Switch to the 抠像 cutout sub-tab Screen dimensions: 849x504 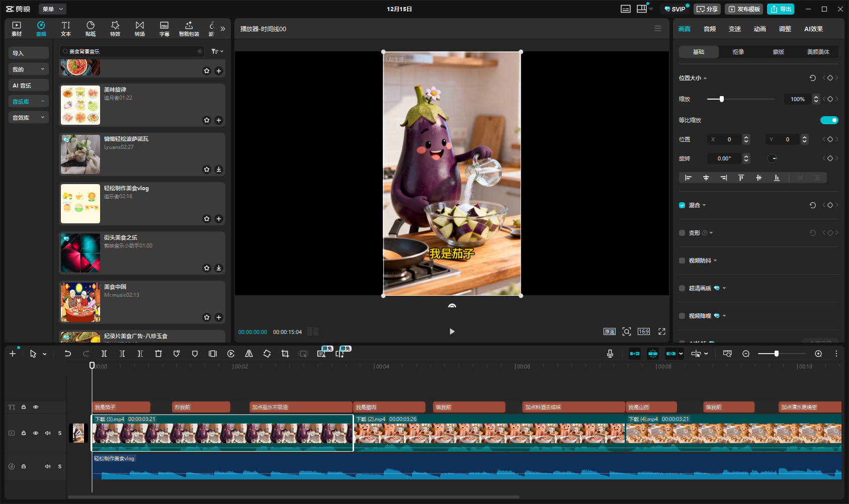click(738, 52)
